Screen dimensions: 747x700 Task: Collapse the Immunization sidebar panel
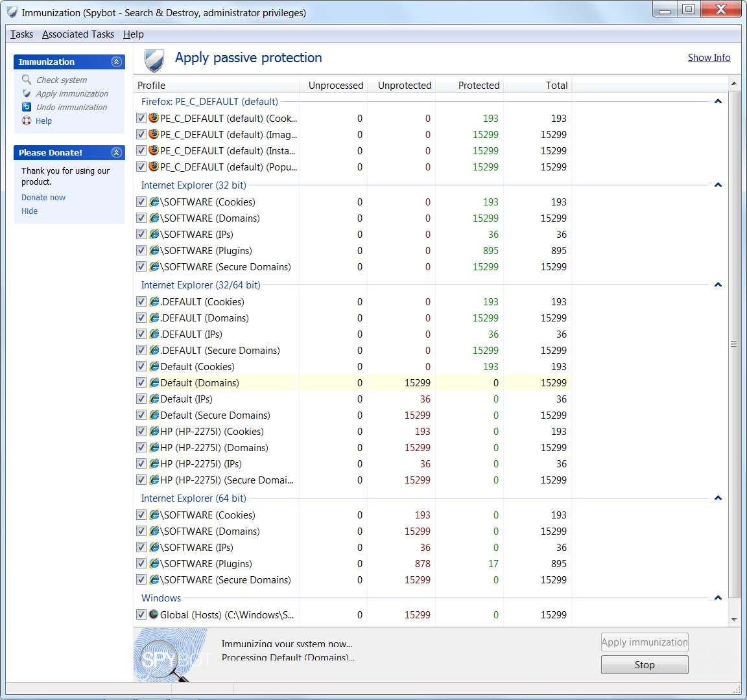[x=116, y=62]
